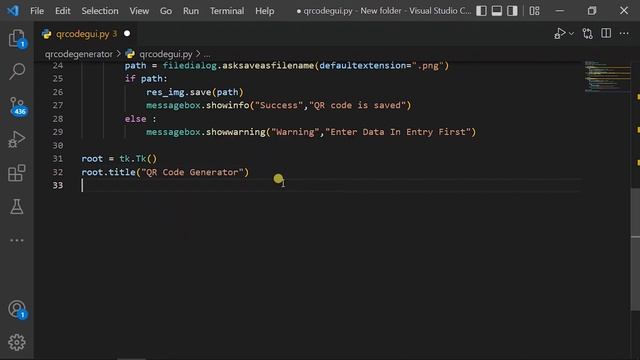Image resolution: width=640 pixels, height=360 pixels.
Task: Toggle the secondary side bar
Action: click(x=512, y=11)
